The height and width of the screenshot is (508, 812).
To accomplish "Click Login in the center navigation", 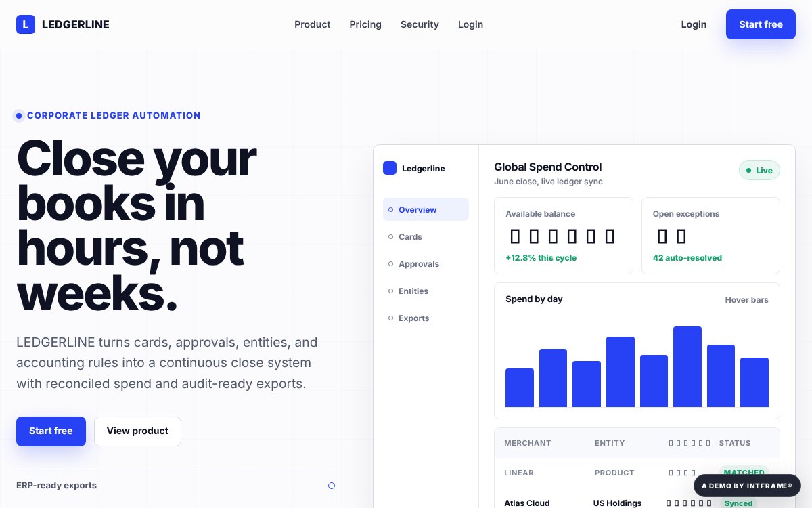I will tap(470, 24).
